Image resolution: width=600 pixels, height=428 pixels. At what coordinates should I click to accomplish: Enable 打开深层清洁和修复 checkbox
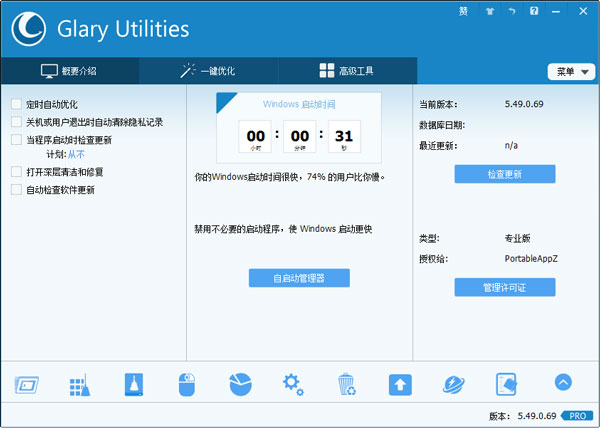[x=16, y=172]
